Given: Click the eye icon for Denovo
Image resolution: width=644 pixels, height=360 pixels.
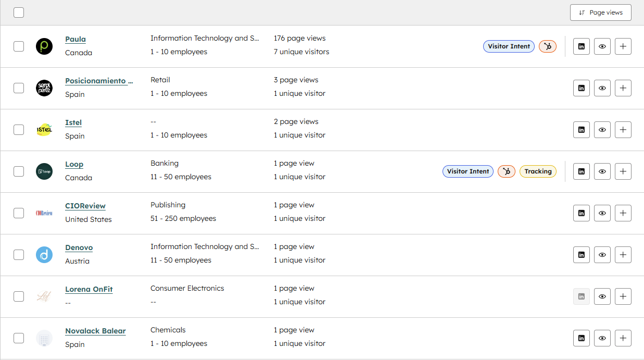Looking at the screenshot, I should click(602, 255).
